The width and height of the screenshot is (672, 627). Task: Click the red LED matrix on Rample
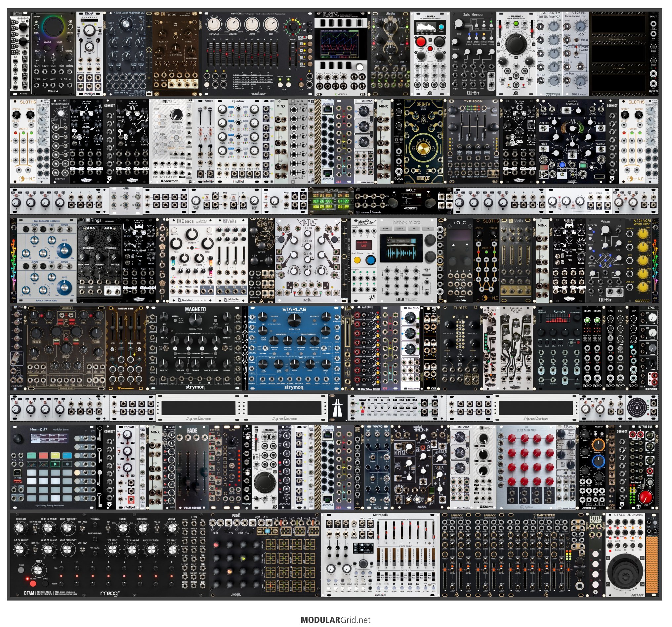(558, 319)
